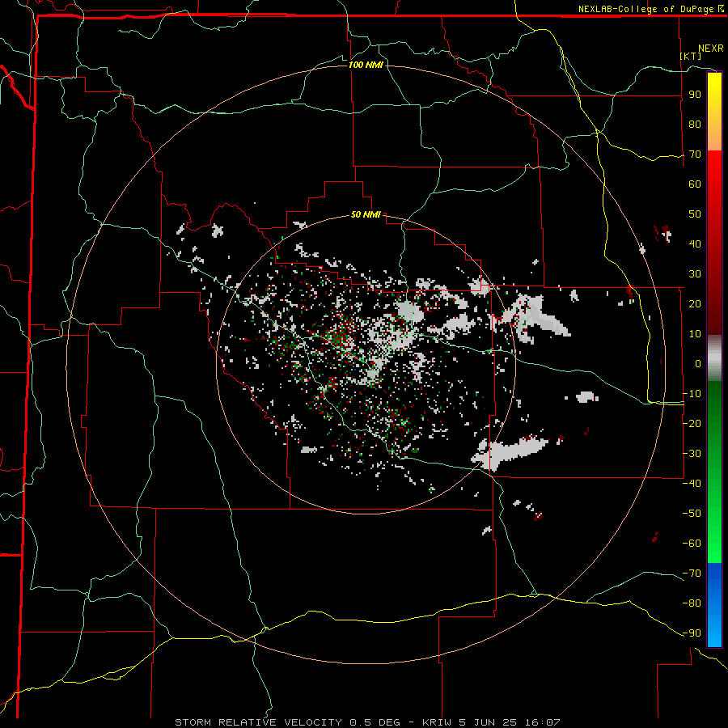Click the -80 value on velocity scale
This screenshot has height=728, width=728.
tap(692, 603)
